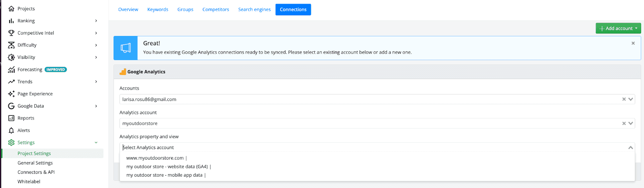Image resolution: width=644 pixels, height=188 pixels.
Task: Clear the myoutdoorstore analytics account selection
Action: point(624,123)
